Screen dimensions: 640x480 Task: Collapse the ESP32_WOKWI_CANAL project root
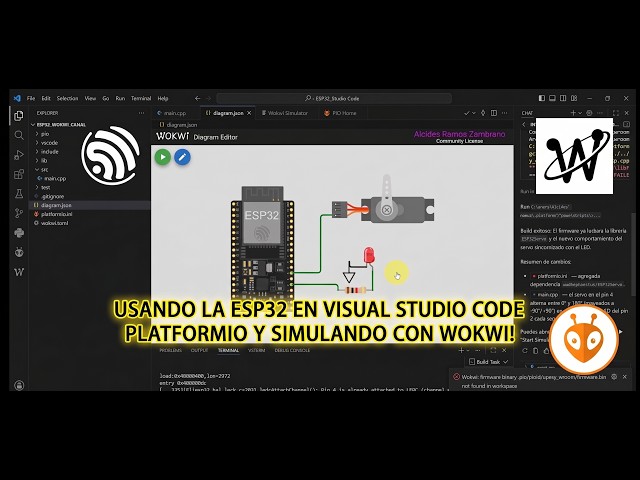point(61,124)
